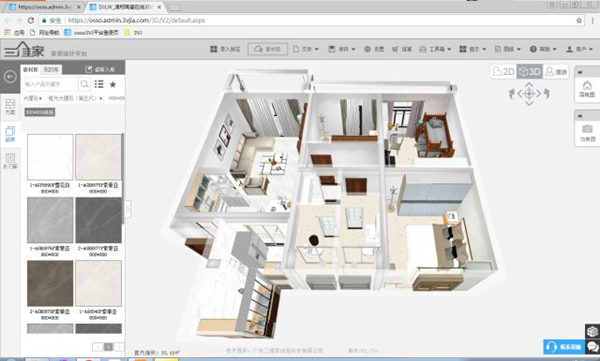Click the view navigation compass control
Screen dimensions: 600x361
click(x=529, y=94)
